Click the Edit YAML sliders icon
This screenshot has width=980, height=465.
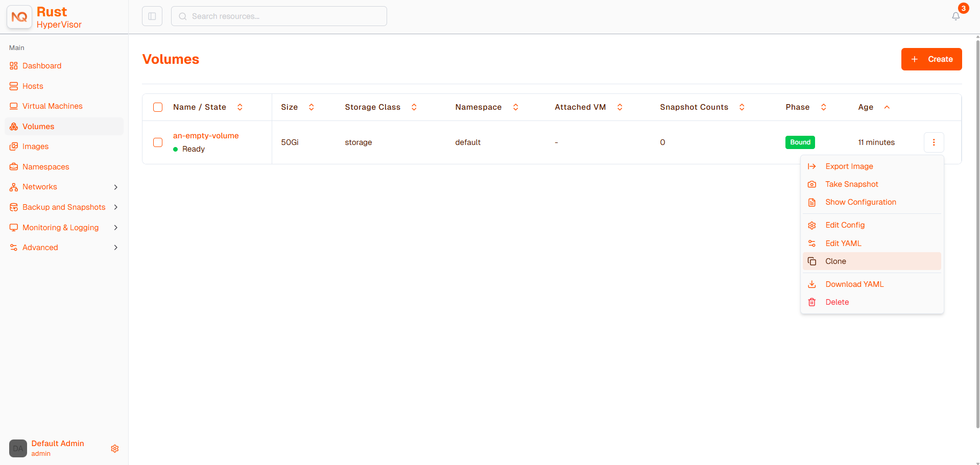tap(812, 243)
